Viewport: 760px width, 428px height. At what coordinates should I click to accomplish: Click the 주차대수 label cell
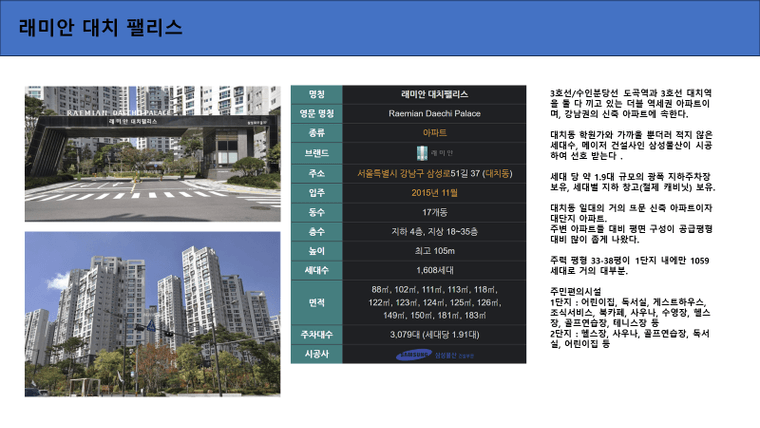[317, 334]
